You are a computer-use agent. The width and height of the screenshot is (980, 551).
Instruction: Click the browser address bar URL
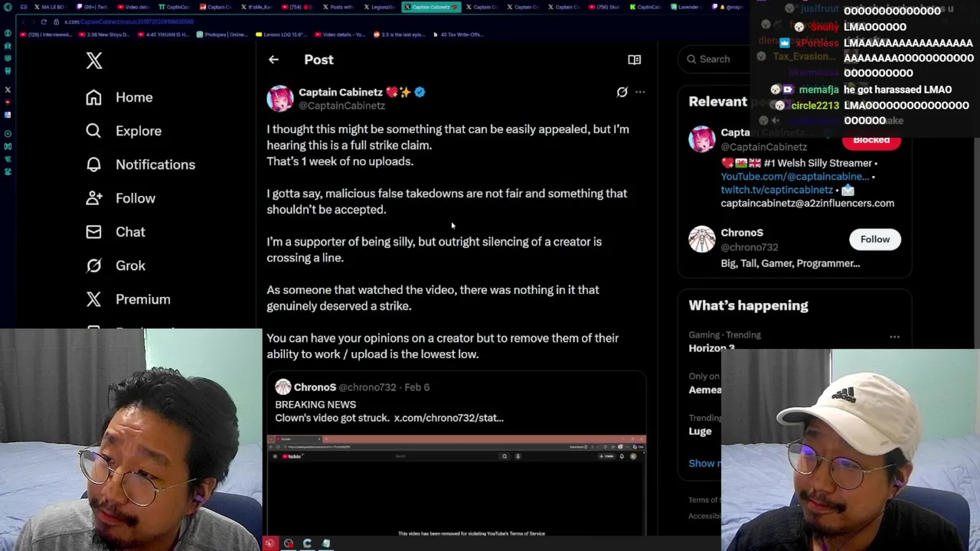tap(129, 21)
